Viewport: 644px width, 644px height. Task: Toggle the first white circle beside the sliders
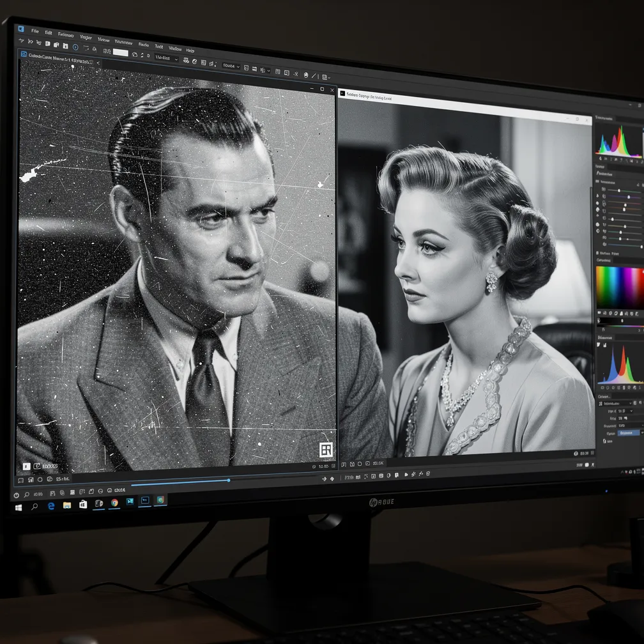[x=597, y=203]
